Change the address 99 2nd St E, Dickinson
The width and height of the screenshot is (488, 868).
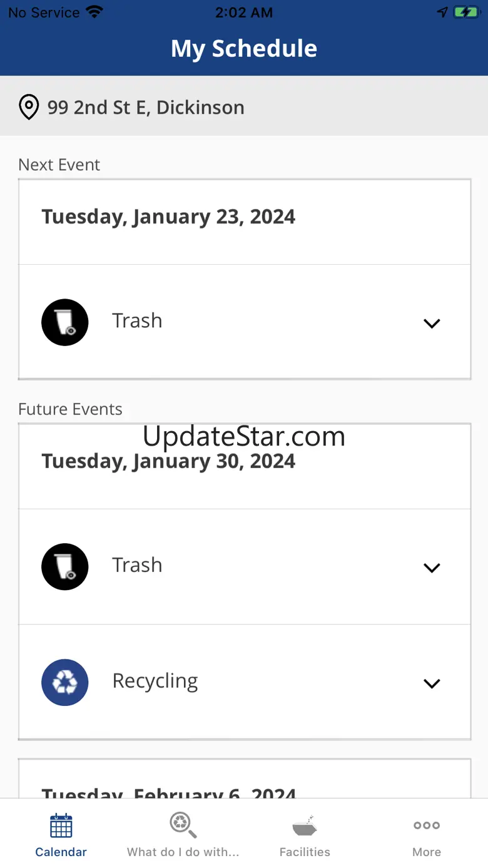tap(146, 108)
